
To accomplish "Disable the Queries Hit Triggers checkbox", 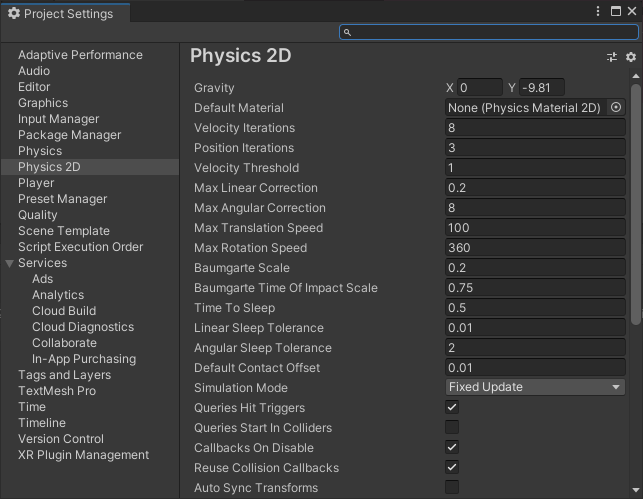I will coord(452,407).
